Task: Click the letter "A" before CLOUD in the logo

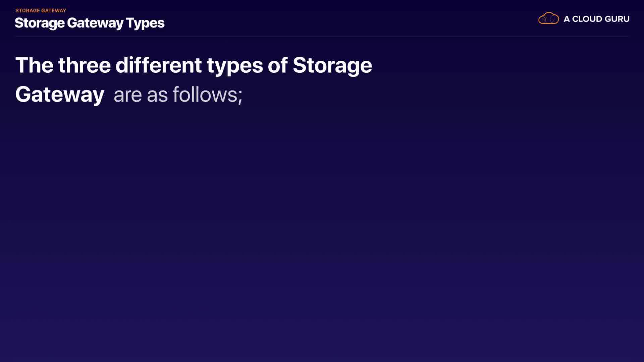Action: [x=567, y=19]
